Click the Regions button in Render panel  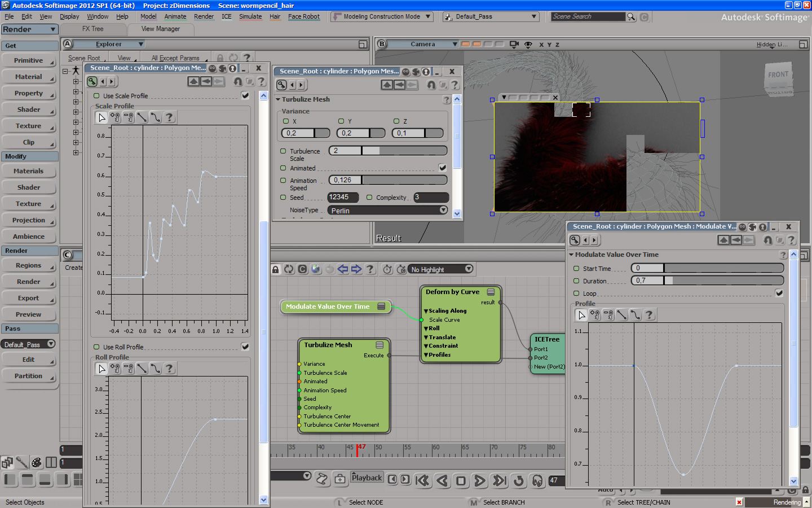[x=28, y=265]
